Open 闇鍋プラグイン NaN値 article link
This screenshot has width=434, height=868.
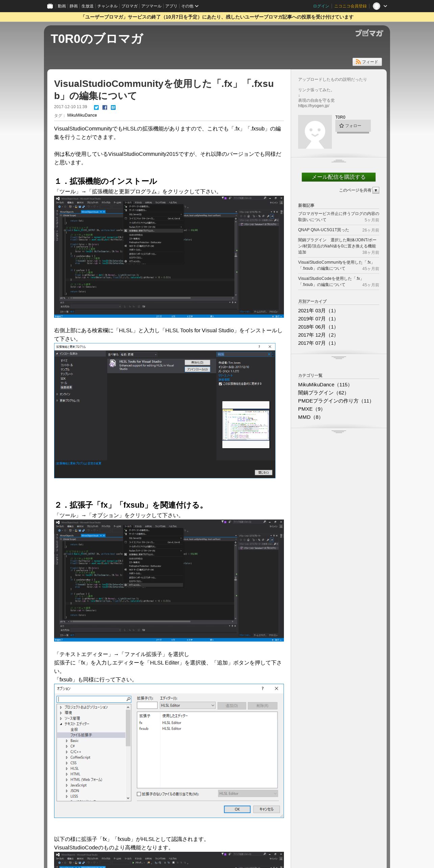coord(337,246)
